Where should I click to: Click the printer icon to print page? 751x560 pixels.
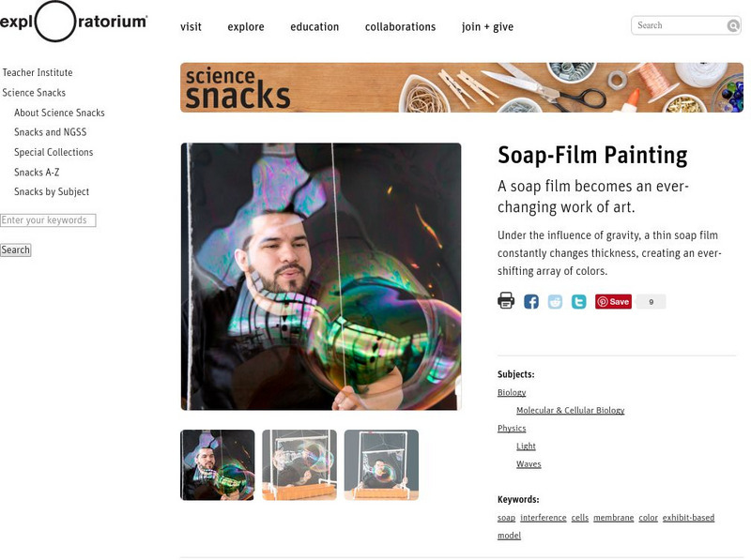[506, 301]
